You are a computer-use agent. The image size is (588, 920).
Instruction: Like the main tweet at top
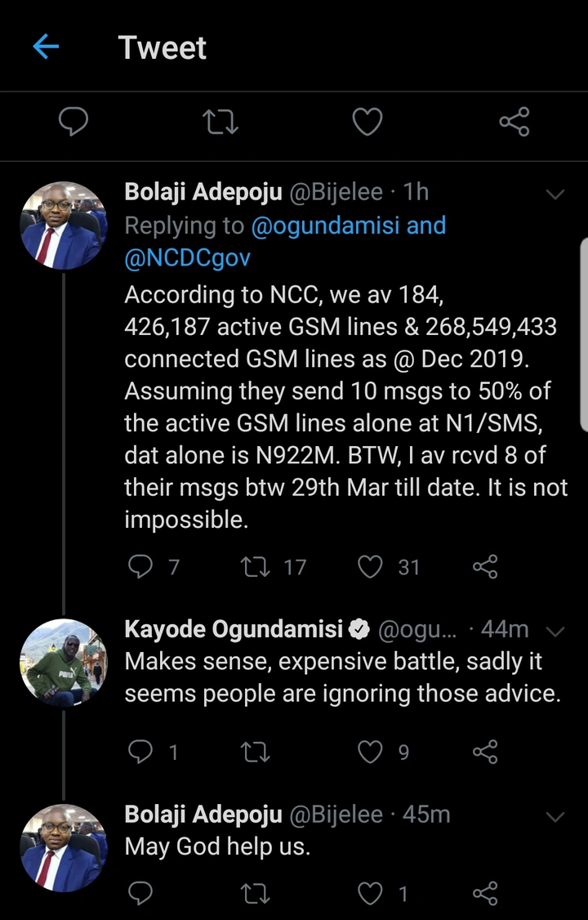(367, 123)
